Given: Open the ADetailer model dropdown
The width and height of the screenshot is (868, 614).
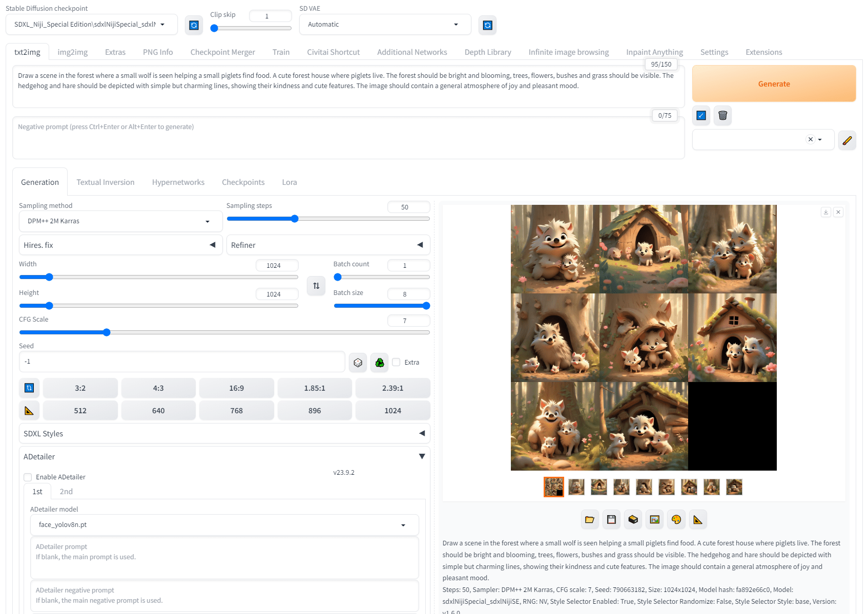Looking at the screenshot, I should 224,525.
